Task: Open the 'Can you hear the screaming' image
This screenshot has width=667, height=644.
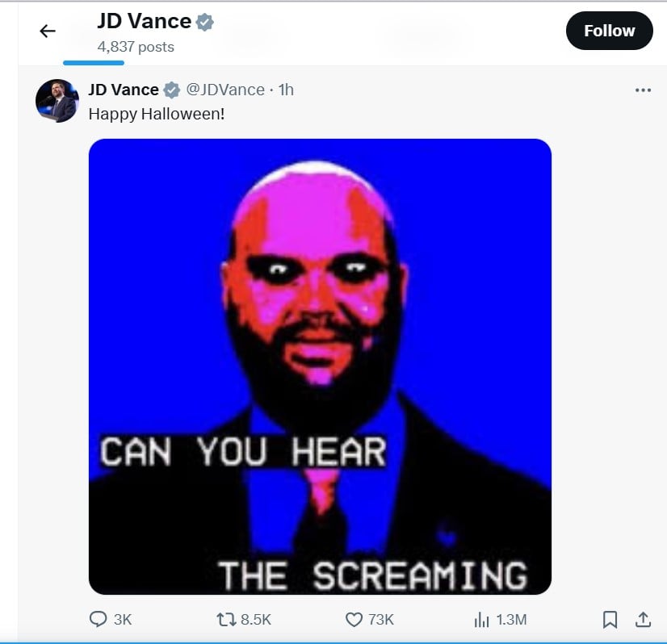Action: [320, 366]
